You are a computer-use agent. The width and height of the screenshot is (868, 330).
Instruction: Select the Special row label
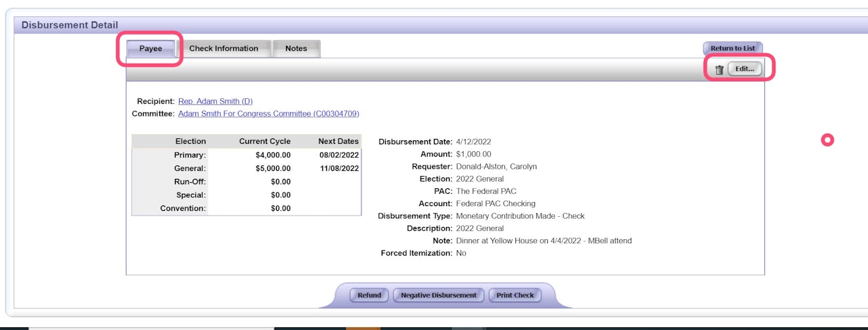click(191, 194)
